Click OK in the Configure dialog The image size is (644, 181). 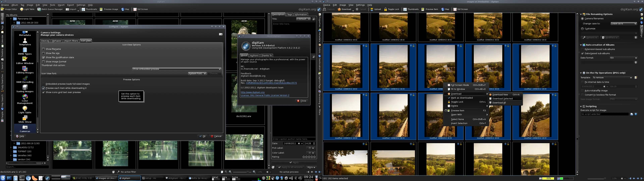pyautogui.click(x=202, y=136)
